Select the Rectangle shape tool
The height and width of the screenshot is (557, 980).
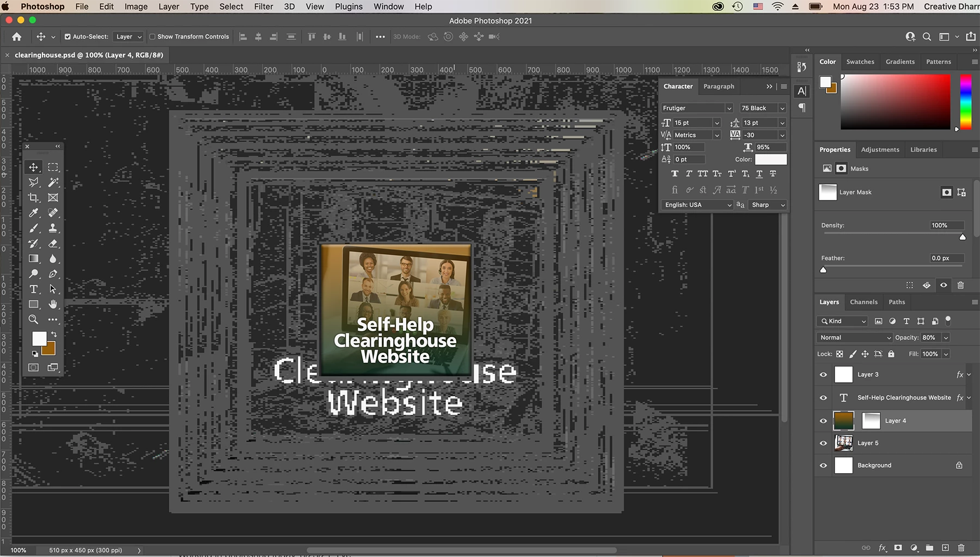tap(34, 304)
